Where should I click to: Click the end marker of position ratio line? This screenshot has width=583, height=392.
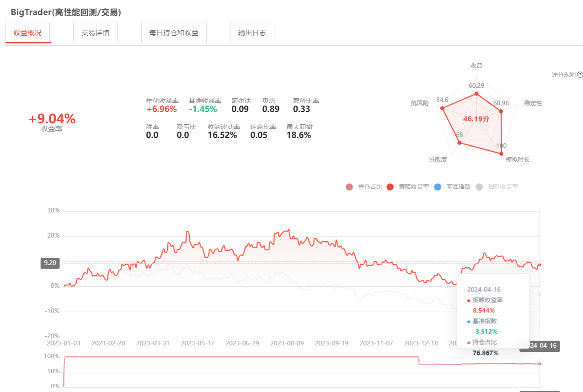click(540, 364)
